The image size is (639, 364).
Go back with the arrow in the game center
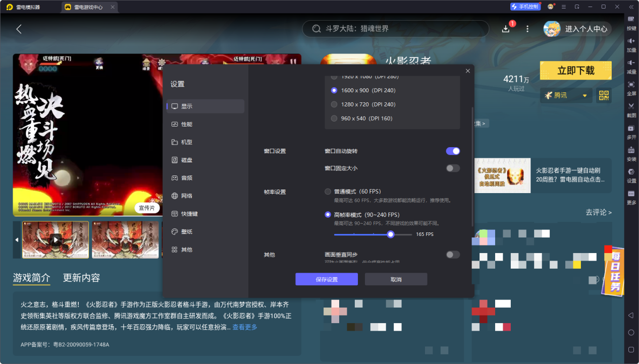coord(19,29)
